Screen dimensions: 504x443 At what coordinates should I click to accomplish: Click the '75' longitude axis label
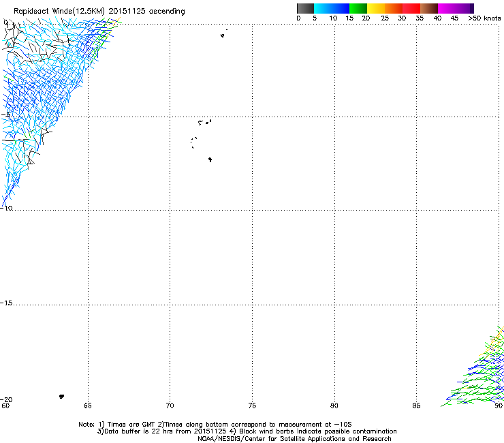252,406
